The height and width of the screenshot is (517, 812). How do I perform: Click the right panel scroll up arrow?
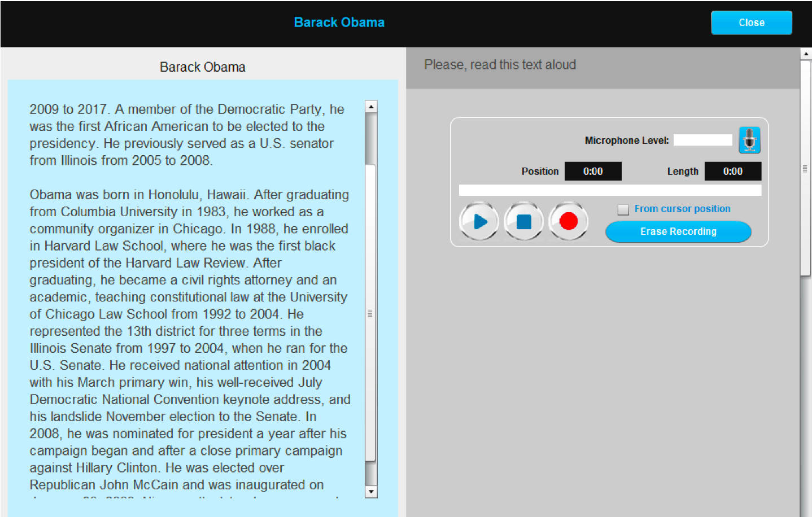(806, 54)
